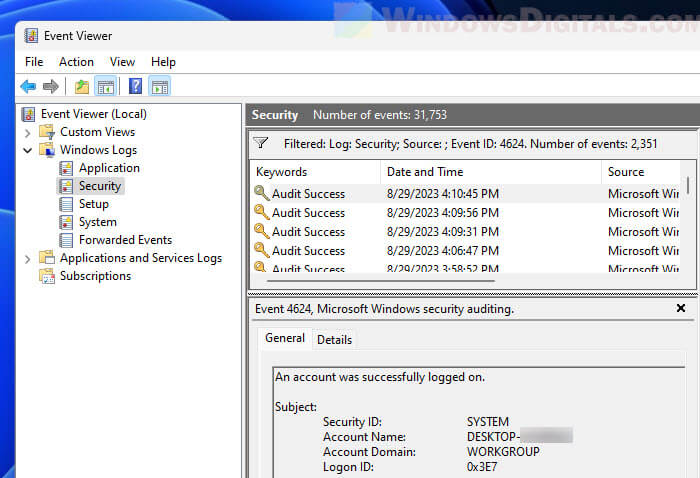
Task: Select the Event Viewer (Local) label
Action: 94,114
